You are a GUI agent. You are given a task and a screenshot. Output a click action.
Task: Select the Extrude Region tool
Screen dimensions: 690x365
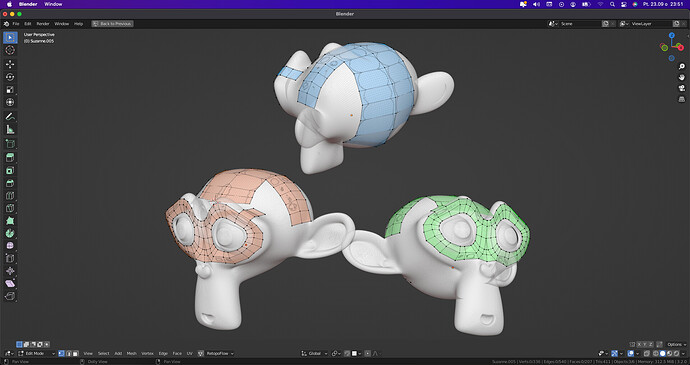tap(10, 158)
